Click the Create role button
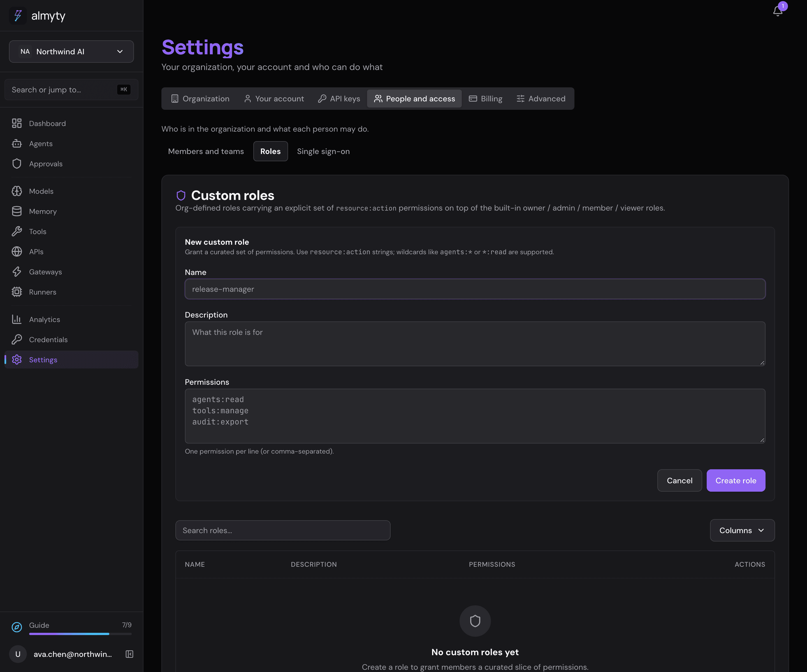This screenshot has width=807, height=672. coord(736,480)
